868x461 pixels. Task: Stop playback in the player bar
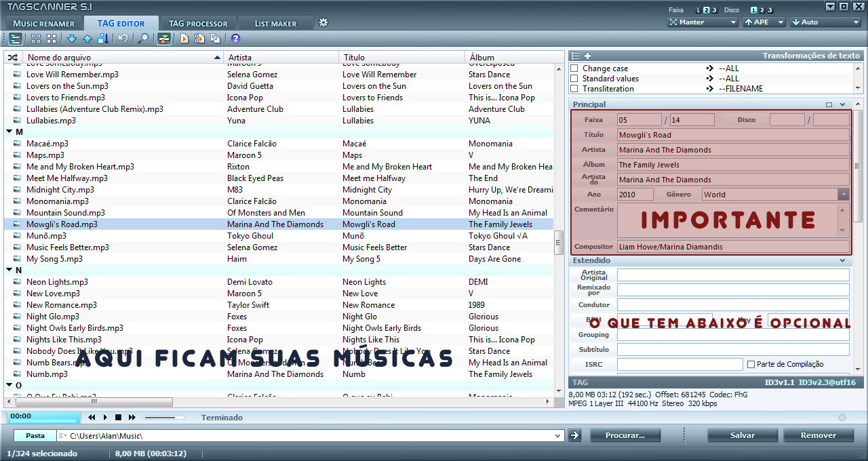(118, 418)
